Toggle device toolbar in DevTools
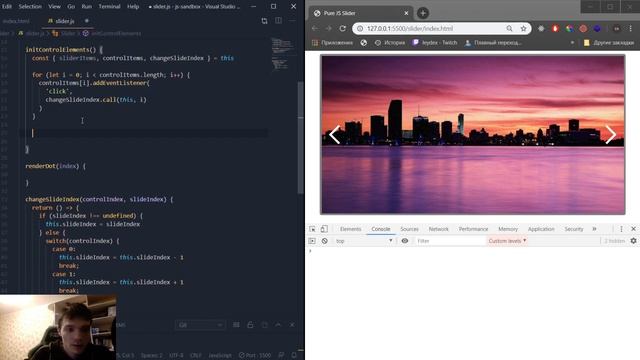Viewport: 640px width, 360px height. point(324,229)
